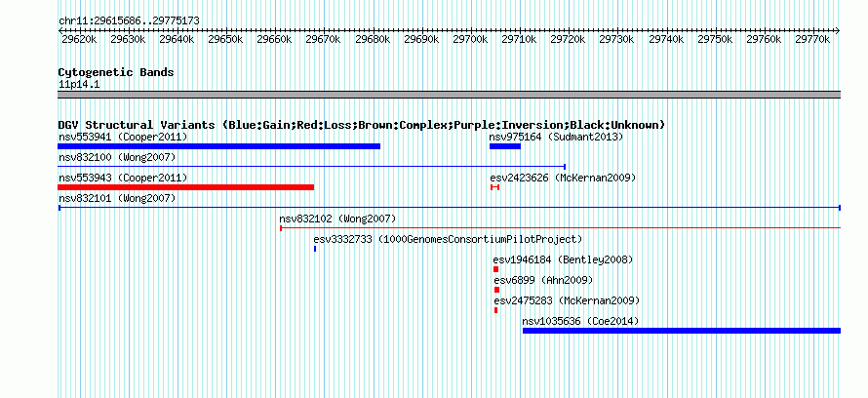Image resolution: width=868 pixels, height=398 pixels.
Task: Click the esv2423626 (McKernan2009) label
Action: (563, 178)
